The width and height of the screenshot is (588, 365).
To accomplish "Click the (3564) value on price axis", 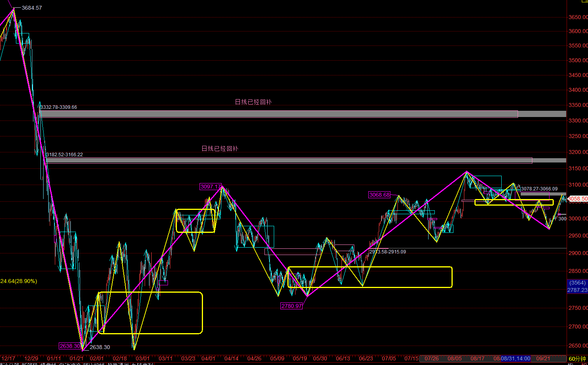I will point(577,283).
